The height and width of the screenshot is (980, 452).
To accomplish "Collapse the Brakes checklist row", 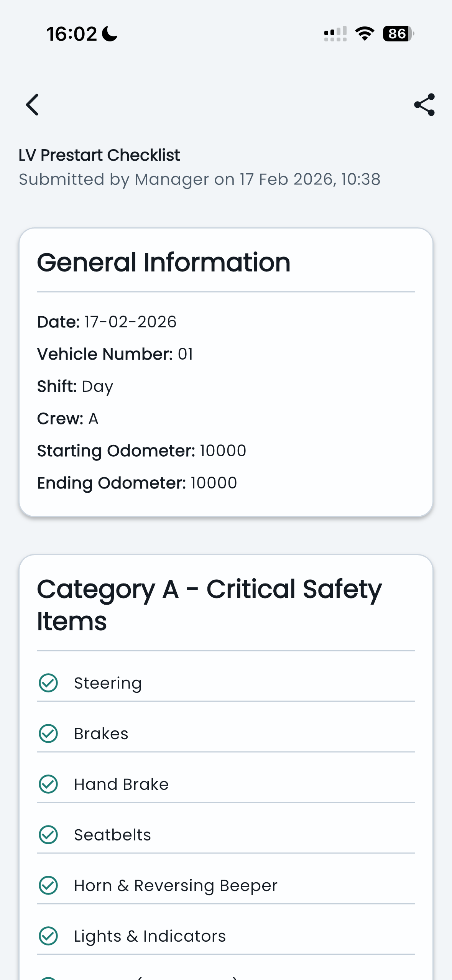I will 101,733.
